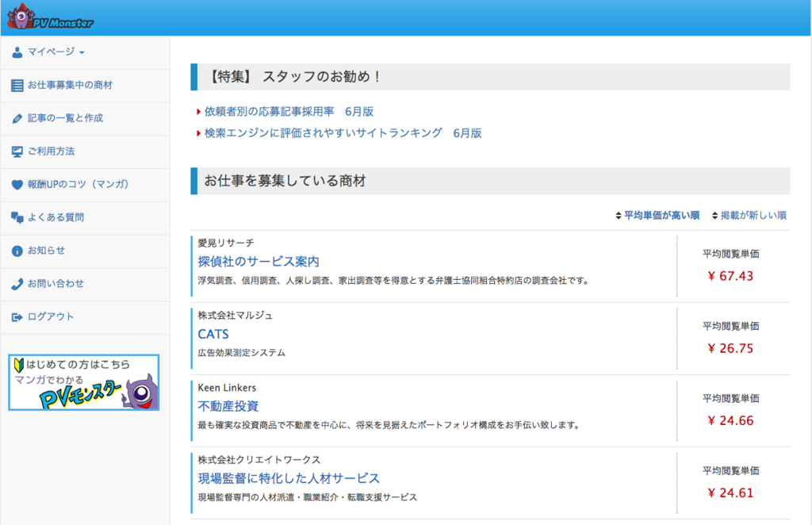Click description 現場監督専門の人材派遣・職業紹介・転職支援サービス
Screen dimensions: 812x525
[x=308, y=497]
